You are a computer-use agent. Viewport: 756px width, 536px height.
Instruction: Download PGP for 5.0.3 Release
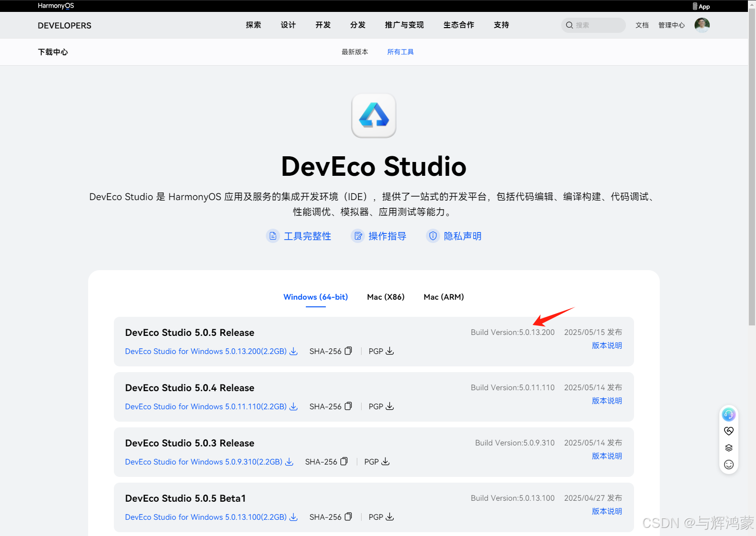385,462
